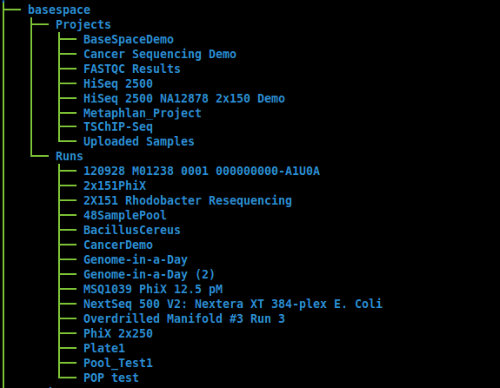Screen dimensions: 500x388
Task: Open FASTQC Results entry
Action: pyautogui.click(x=132, y=69)
